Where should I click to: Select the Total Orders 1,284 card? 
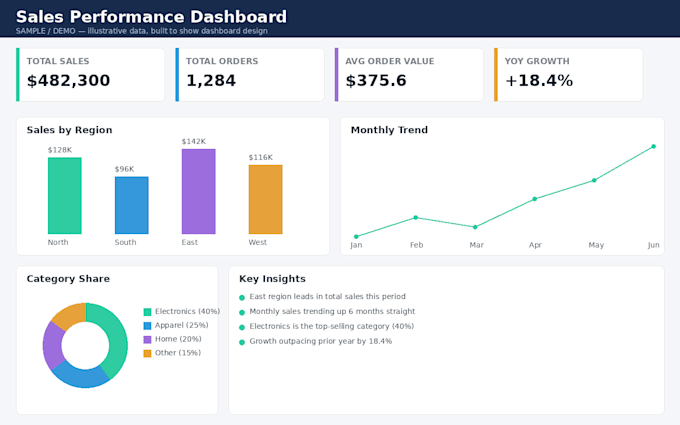(249, 75)
